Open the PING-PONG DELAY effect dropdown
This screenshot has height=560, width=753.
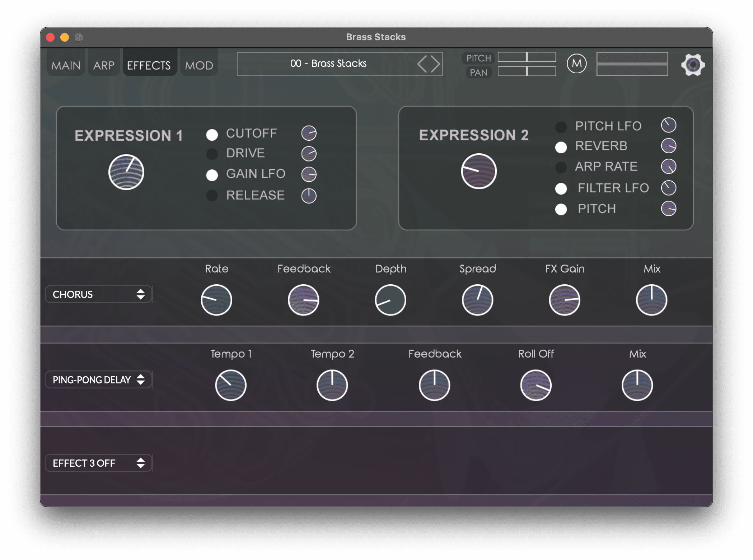pyautogui.click(x=98, y=380)
